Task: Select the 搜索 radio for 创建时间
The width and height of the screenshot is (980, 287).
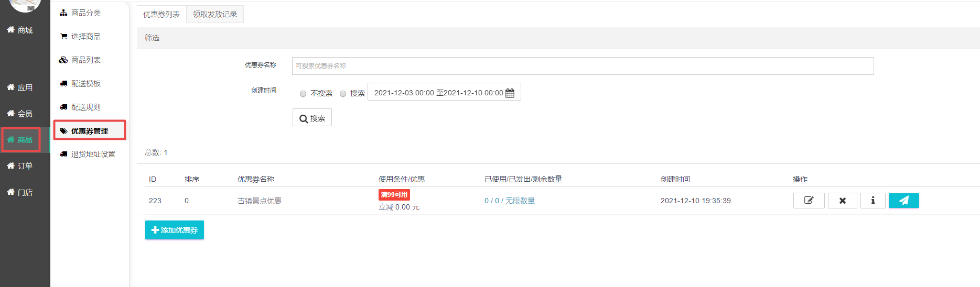Action: point(343,94)
